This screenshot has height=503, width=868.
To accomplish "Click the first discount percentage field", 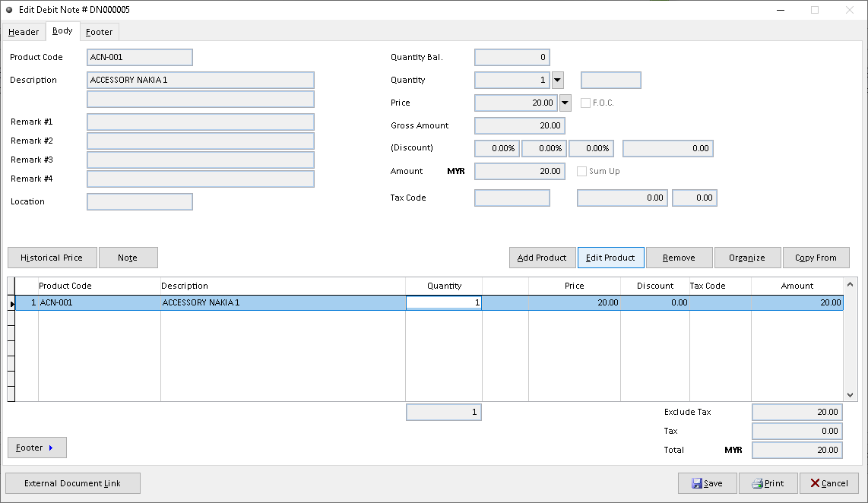I will click(497, 148).
